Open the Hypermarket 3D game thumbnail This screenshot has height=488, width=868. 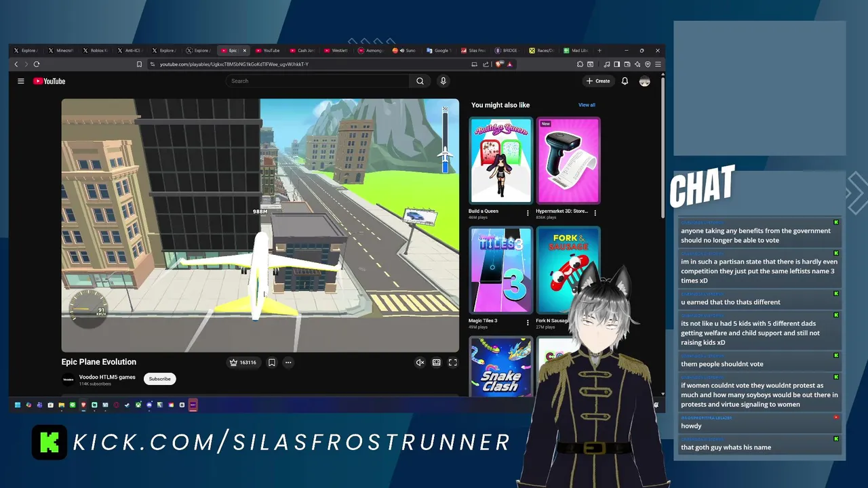568,161
